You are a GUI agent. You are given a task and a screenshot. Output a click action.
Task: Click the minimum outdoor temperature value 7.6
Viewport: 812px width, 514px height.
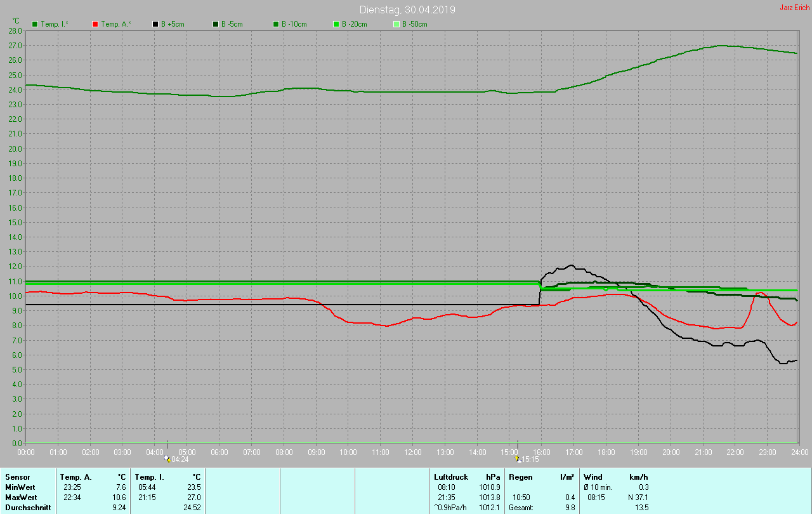pyautogui.click(x=120, y=487)
